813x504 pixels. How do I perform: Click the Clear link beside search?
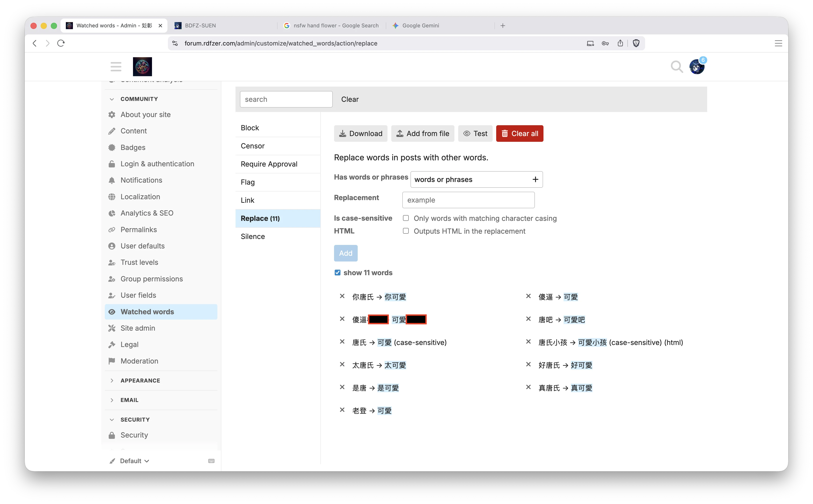click(x=350, y=99)
